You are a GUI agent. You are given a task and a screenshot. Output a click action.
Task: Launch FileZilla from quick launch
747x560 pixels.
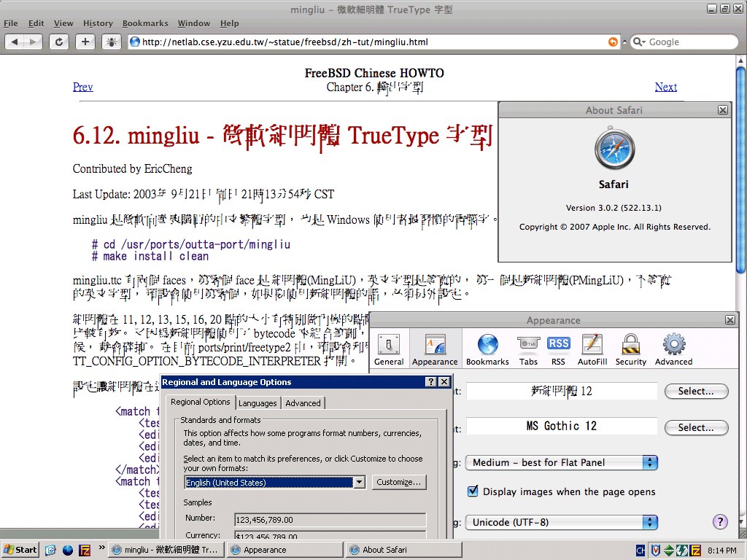coord(85,550)
